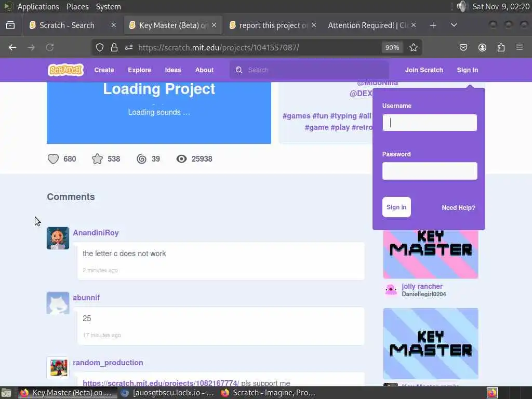Switch to Attention Required tab
This screenshot has width=532, height=399.
point(368,25)
